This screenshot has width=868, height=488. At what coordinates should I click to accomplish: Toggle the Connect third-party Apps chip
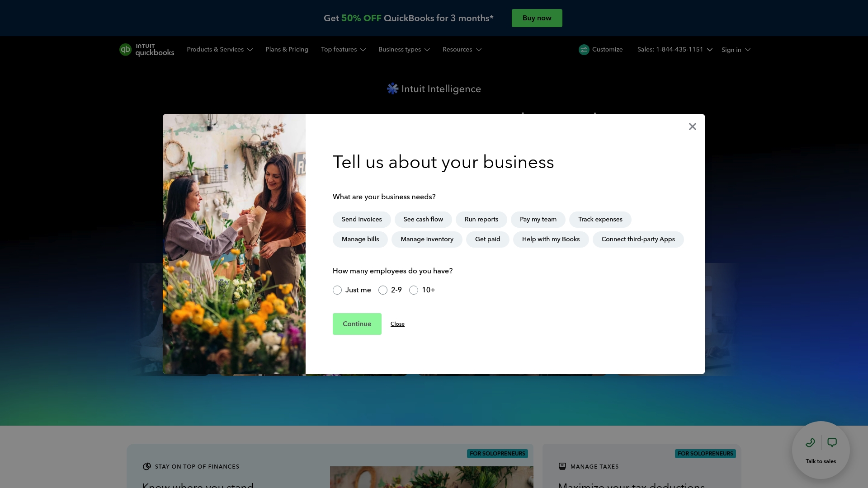[638, 239]
